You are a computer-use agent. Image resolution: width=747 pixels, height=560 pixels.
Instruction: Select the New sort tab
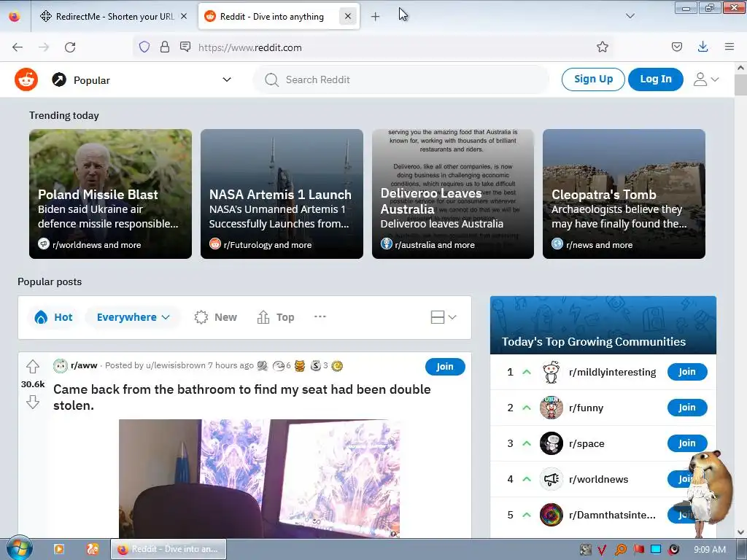pos(215,317)
